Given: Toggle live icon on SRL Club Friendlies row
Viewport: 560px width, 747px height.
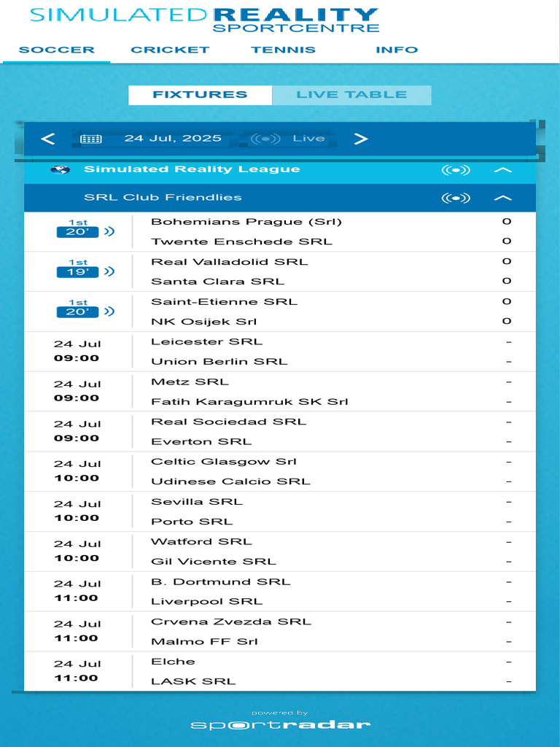Looking at the screenshot, I should [x=456, y=198].
